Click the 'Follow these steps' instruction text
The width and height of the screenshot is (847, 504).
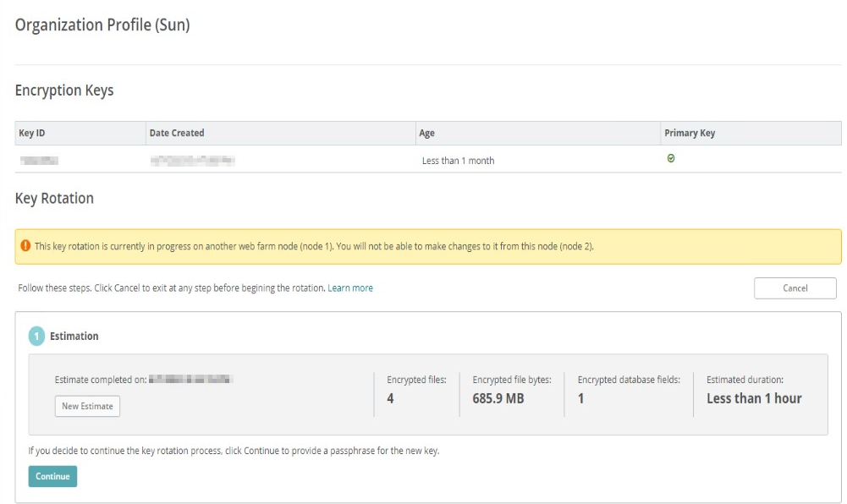tap(172, 288)
